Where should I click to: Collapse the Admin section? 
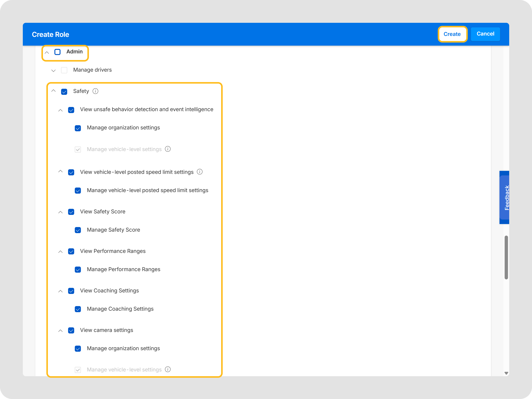[47, 52]
